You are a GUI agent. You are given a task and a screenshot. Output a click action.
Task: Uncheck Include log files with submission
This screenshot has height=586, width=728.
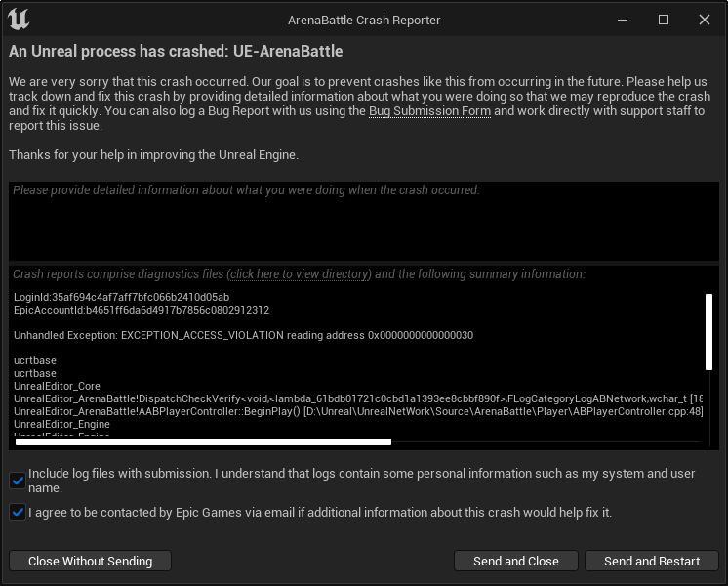pyautogui.click(x=18, y=480)
